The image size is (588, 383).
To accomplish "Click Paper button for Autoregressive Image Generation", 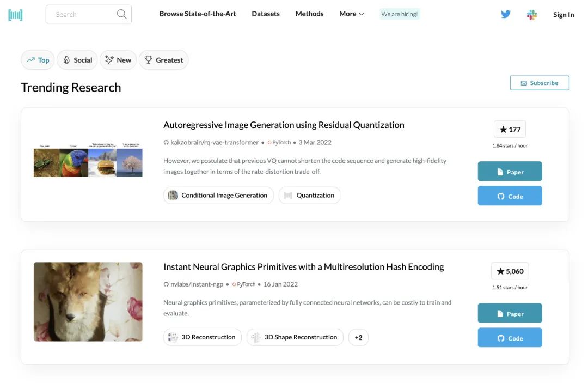I will coord(510,172).
